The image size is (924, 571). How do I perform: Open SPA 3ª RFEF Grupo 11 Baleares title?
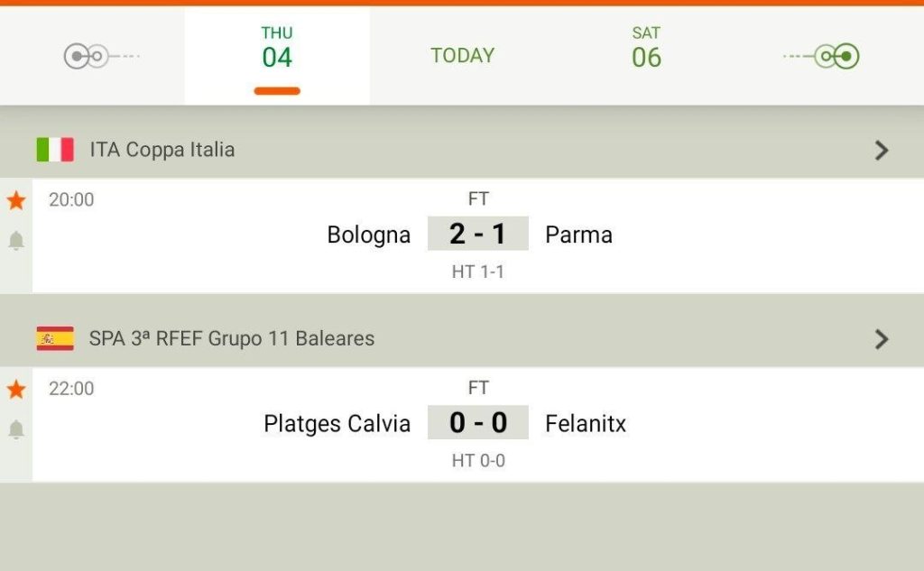pos(232,339)
